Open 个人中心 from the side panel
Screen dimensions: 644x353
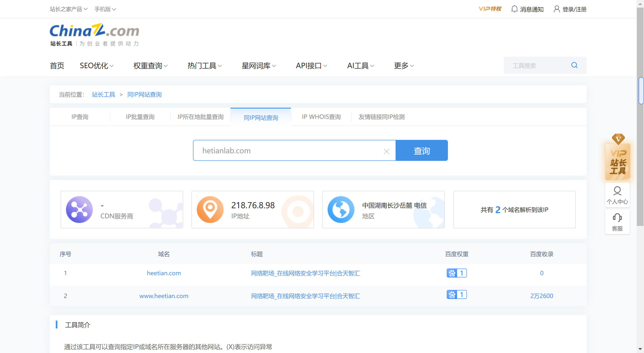pos(617,195)
